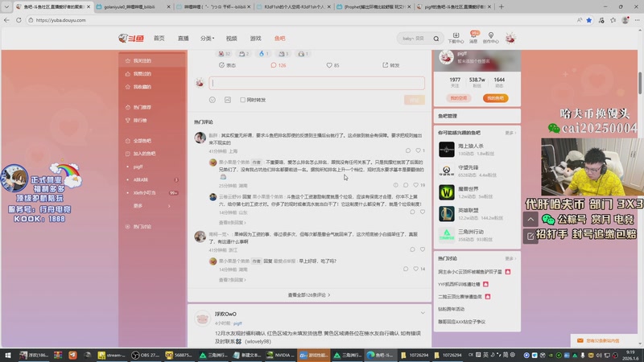Viewport: 644px width, 362px height.
Task: Switch to the golaniyule0 bilibili tab
Action: 133,6
